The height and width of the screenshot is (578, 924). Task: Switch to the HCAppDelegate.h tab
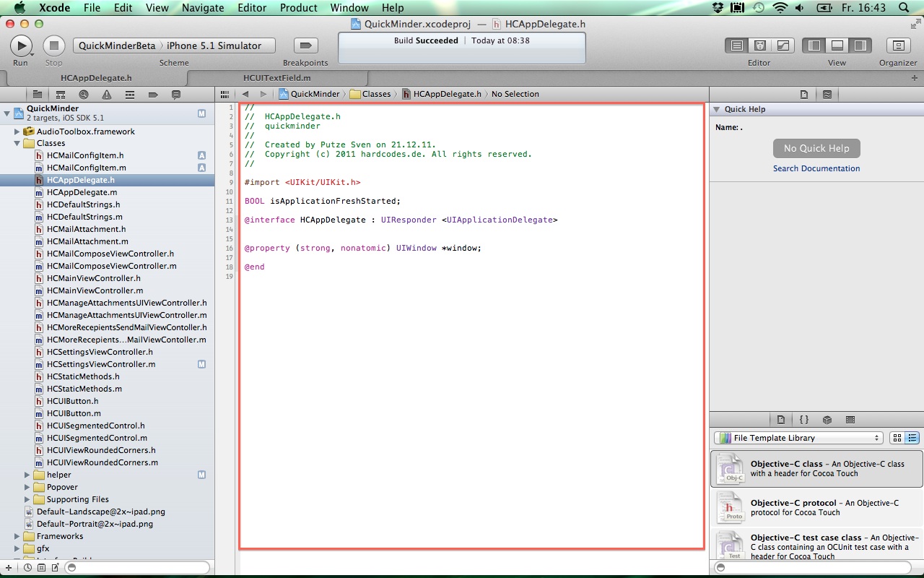96,78
